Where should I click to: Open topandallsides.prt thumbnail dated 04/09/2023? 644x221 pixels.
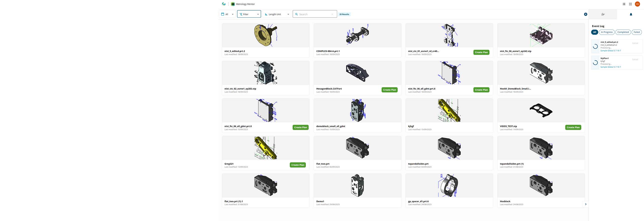(449, 148)
